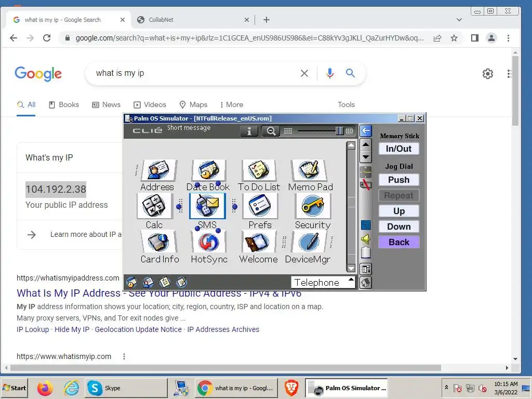Open Google More search filters menu
Screen dimensions: 532x399
coord(232,104)
